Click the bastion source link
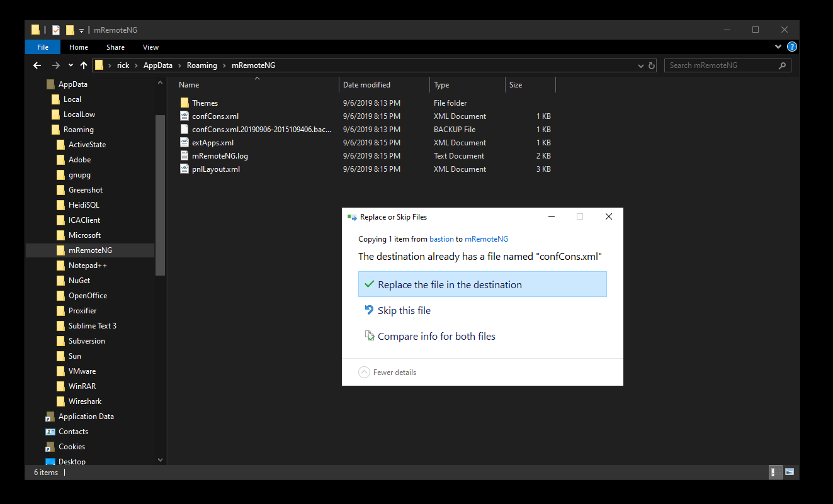The height and width of the screenshot is (504, 833). 441,239
